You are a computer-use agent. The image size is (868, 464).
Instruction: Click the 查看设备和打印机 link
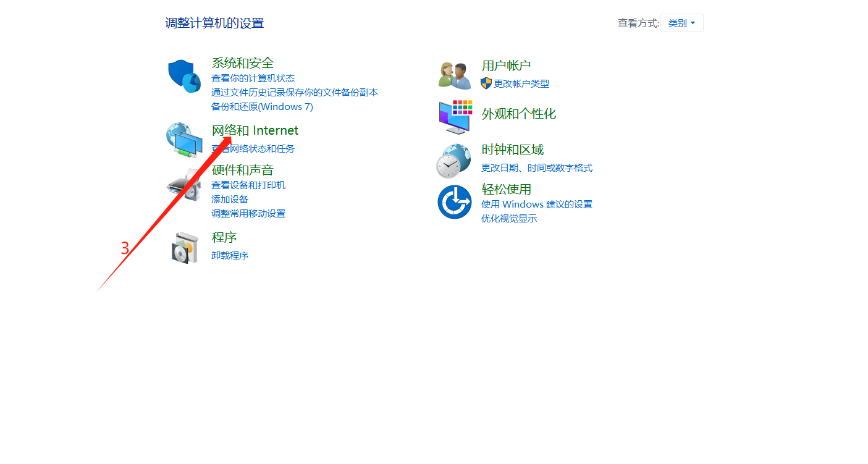click(248, 185)
